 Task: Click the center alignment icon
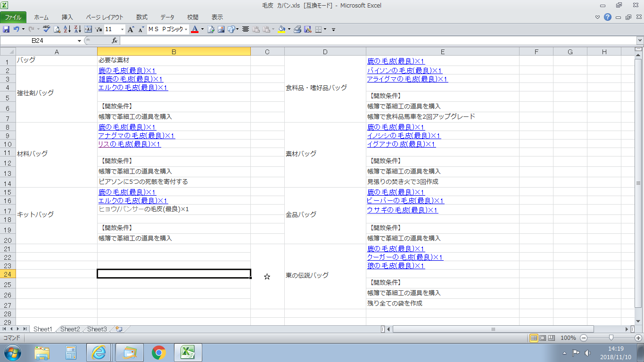coord(246,29)
